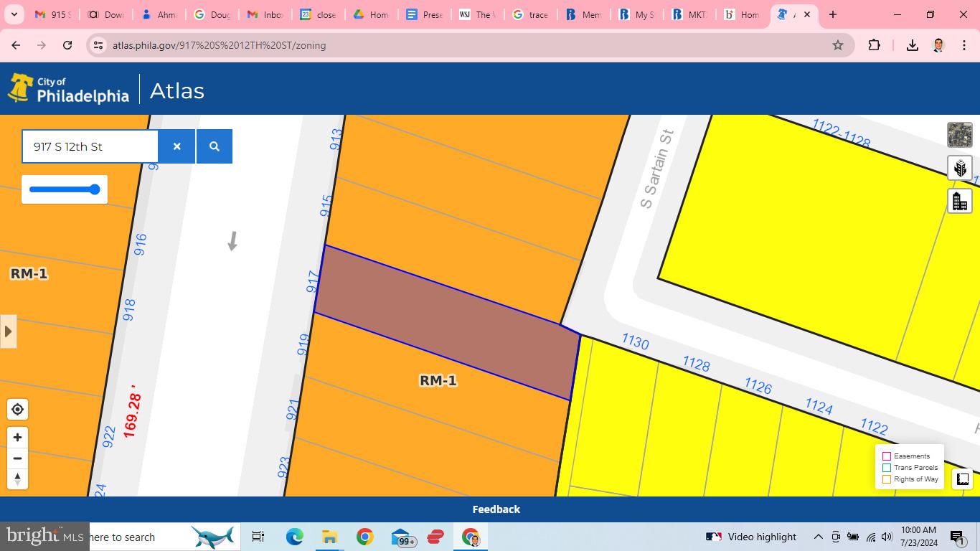The height and width of the screenshot is (551, 980).
Task: Expand the collapsed left side panel arrow
Action: click(x=8, y=331)
